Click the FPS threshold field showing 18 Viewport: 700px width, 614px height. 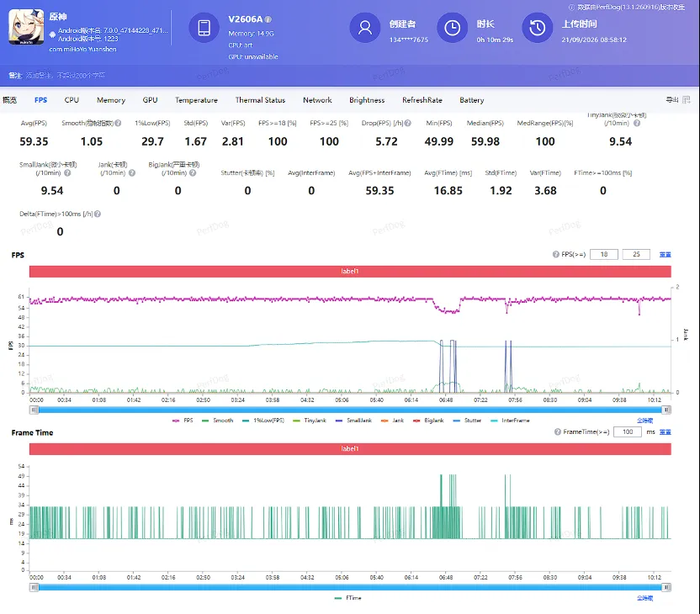coord(604,254)
